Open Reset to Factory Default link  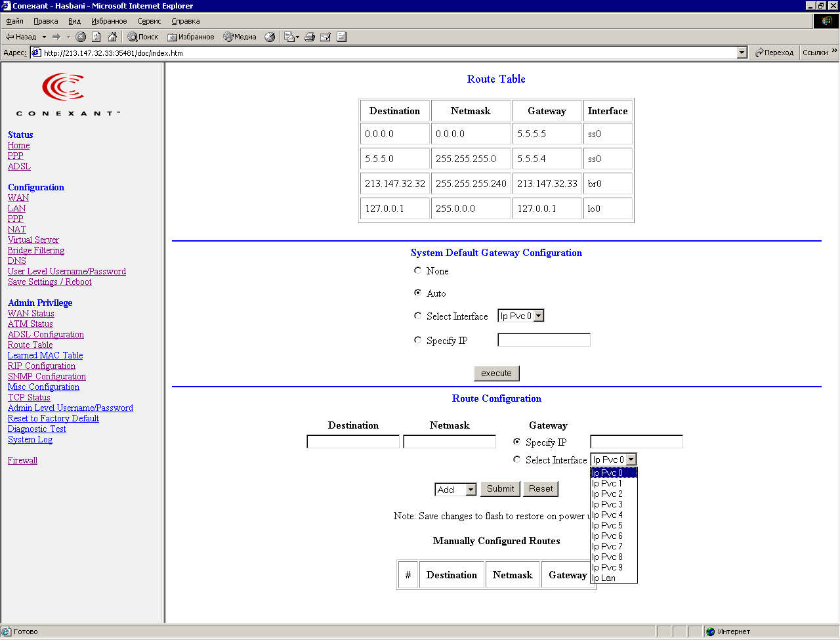click(53, 418)
